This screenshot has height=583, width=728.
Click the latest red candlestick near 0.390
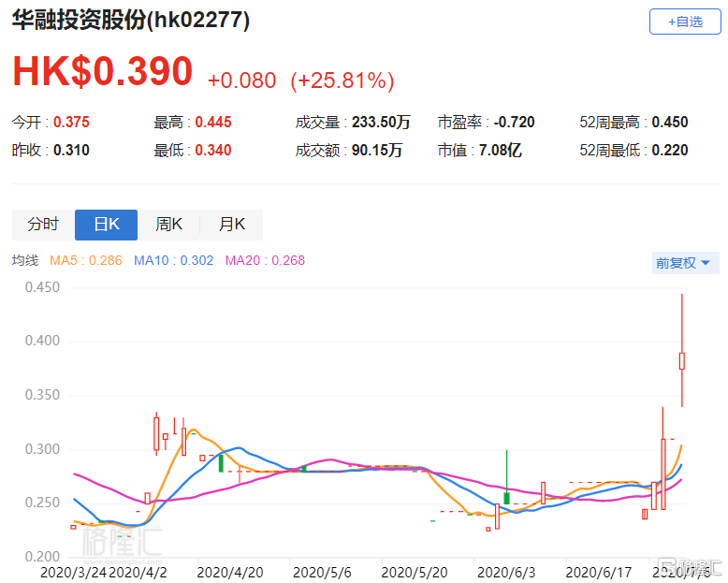(682, 361)
